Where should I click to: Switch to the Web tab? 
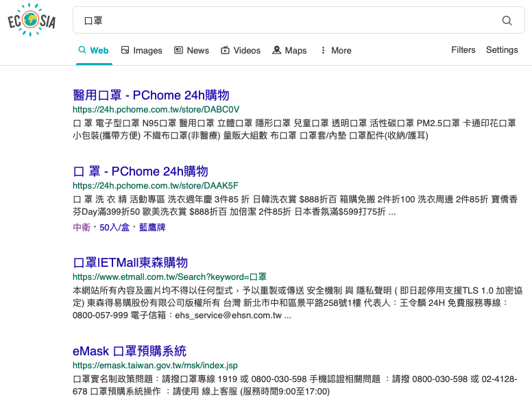coord(94,51)
